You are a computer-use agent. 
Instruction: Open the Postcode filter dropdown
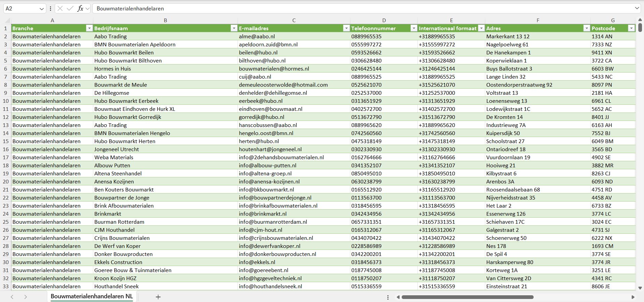click(x=631, y=29)
